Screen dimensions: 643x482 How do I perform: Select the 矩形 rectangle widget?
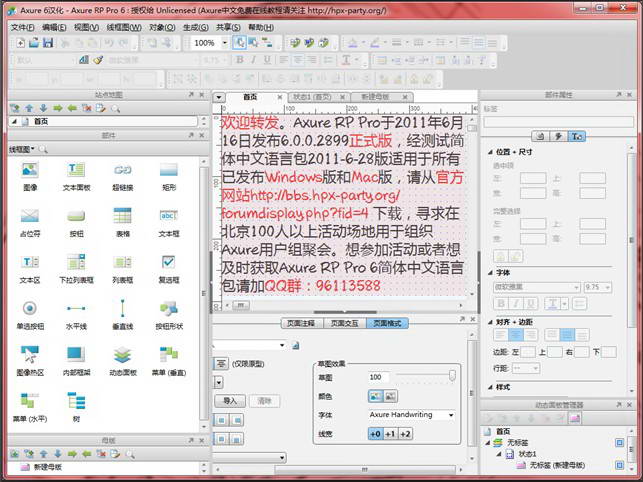pos(169,176)
